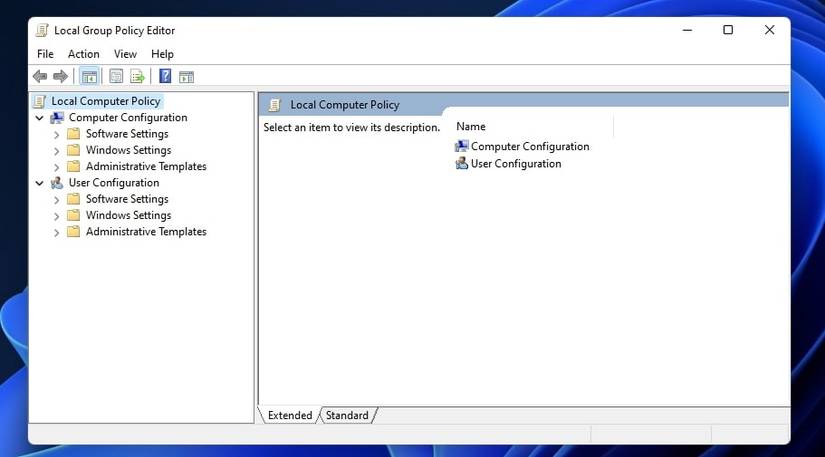Click the Properties toolbar icon

tap(116, 77)
